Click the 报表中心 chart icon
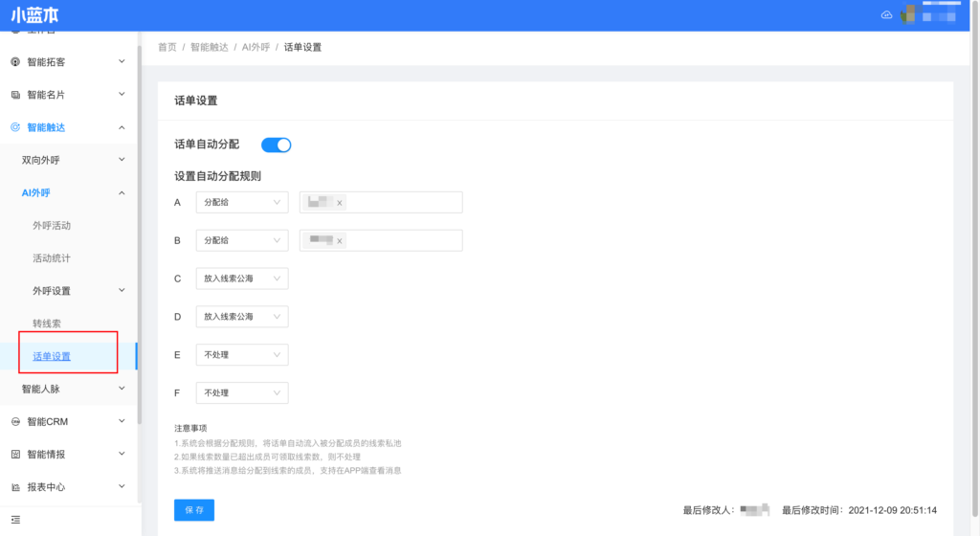The width and height of the screenshot is (980, 536). point(15,487)
